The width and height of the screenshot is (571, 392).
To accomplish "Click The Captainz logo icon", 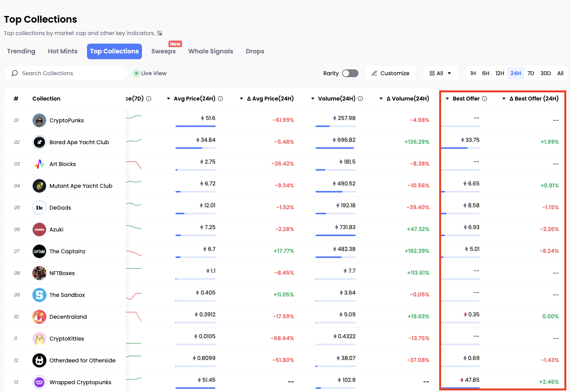I will [x=39, y=251].
